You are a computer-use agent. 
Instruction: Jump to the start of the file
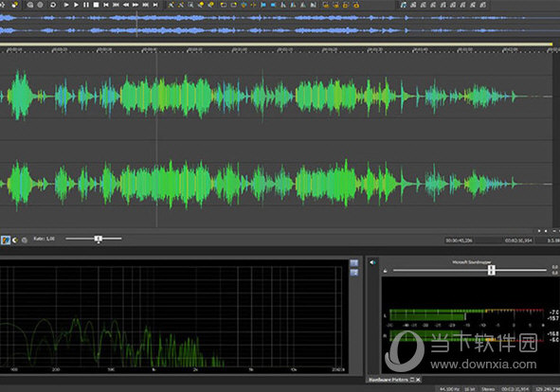pyautogui.click(x=106, y=5)
